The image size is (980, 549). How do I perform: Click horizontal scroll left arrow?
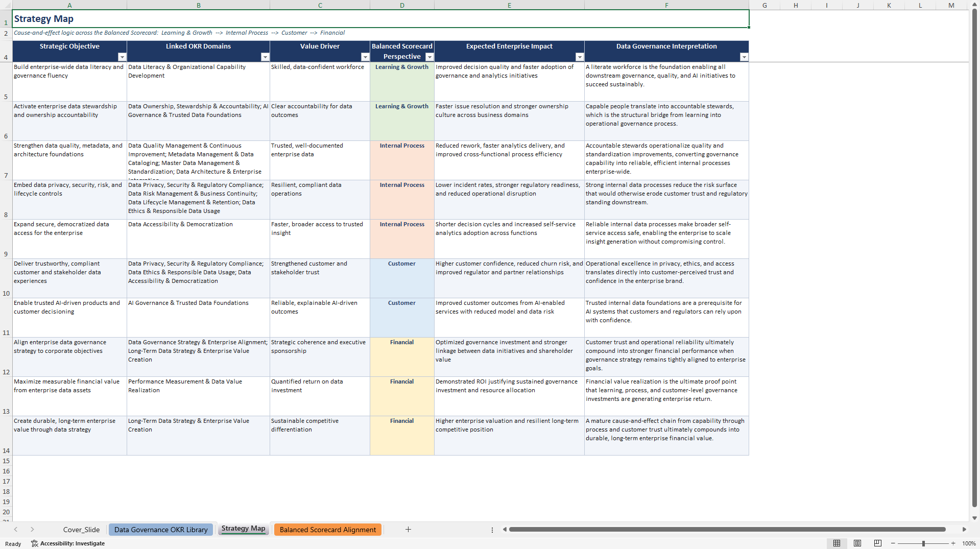pos(505,530)
